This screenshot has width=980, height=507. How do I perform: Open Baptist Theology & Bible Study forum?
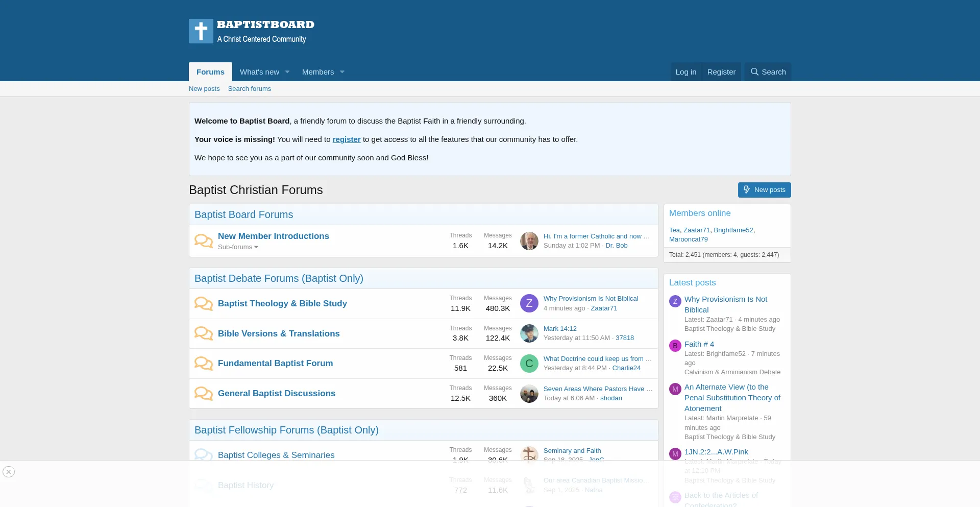pos(282,303)
